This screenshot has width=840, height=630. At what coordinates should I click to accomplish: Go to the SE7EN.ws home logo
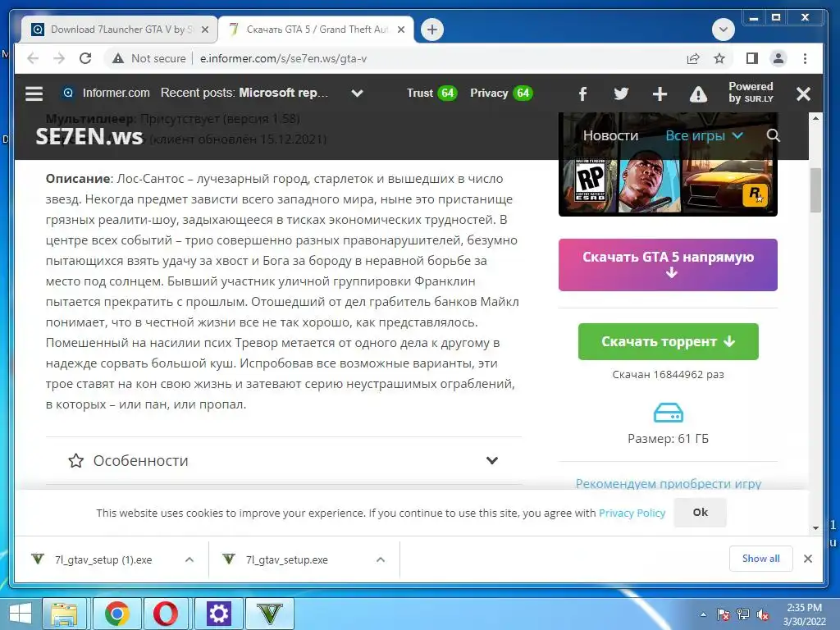coord(89,137)
